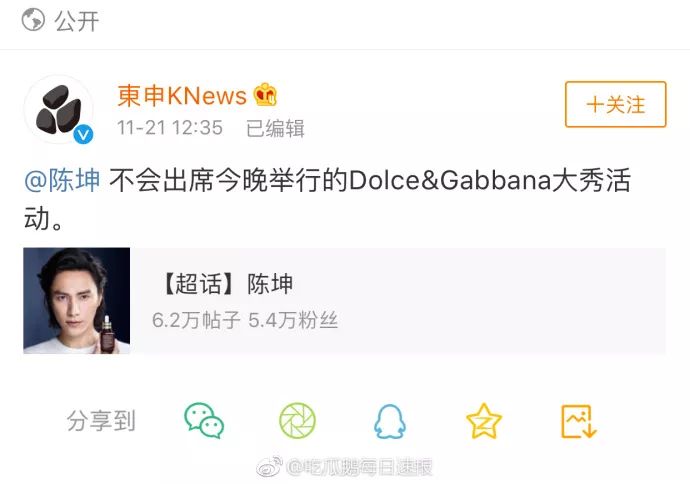The image size is (690, 484).
Task: Open 東申KNews profile avatar
Action: [x=59, y=110]
